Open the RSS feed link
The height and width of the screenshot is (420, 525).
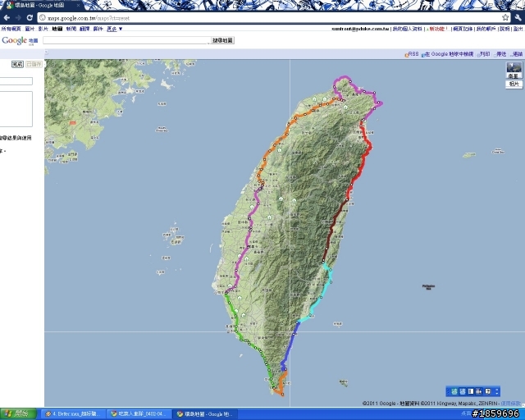(412, 54)
